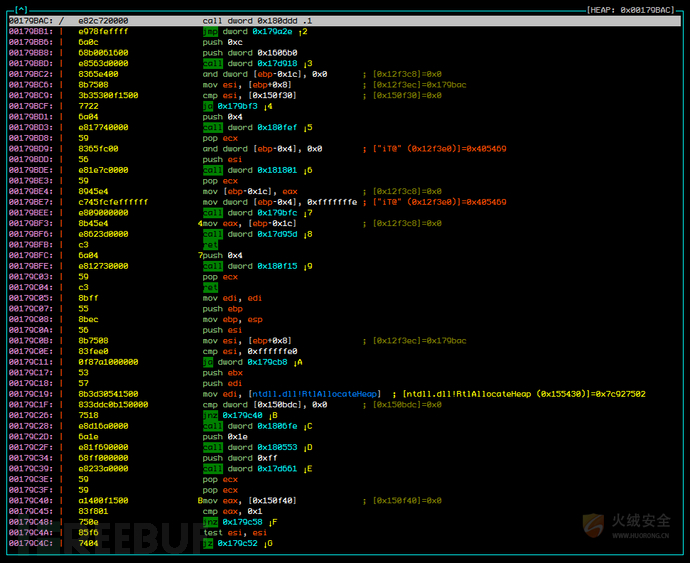
Task: Click reference marker D next to 0x180553
Action: tap(308, 448)
